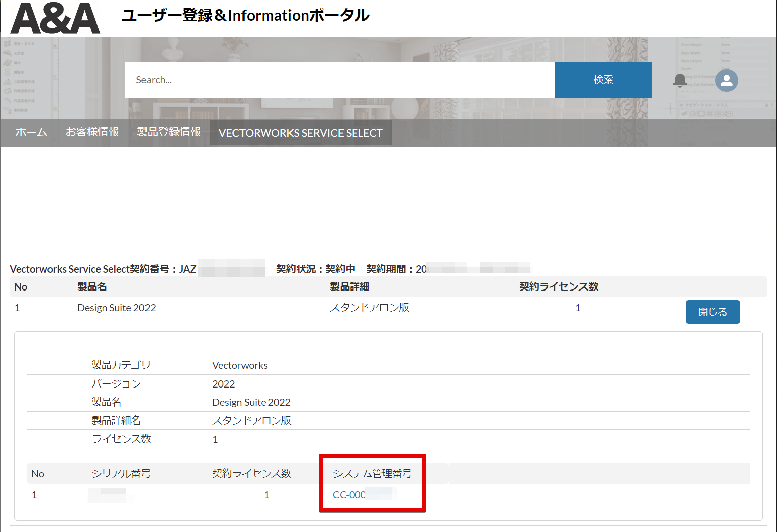Click the 製品詳細 column header
777x532 pixels.
pos(350,287)
